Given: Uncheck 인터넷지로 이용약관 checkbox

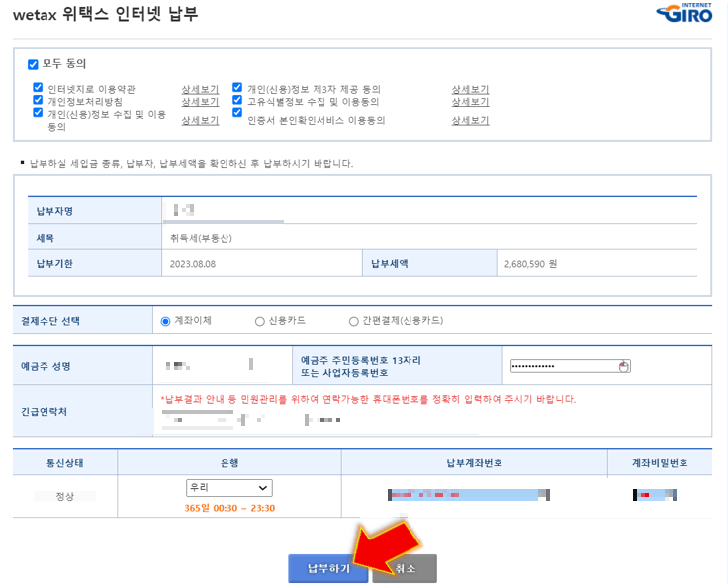Looking at the screenshot, I should point(38,87).
